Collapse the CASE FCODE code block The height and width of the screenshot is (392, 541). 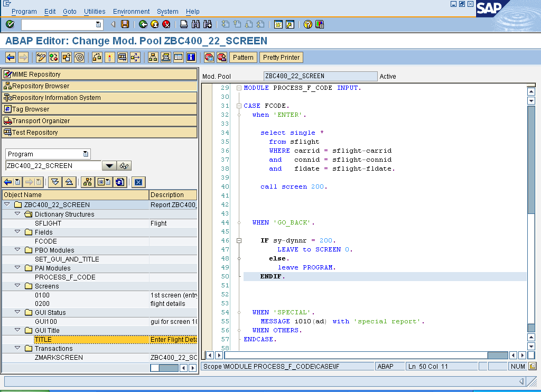point(239,106)
